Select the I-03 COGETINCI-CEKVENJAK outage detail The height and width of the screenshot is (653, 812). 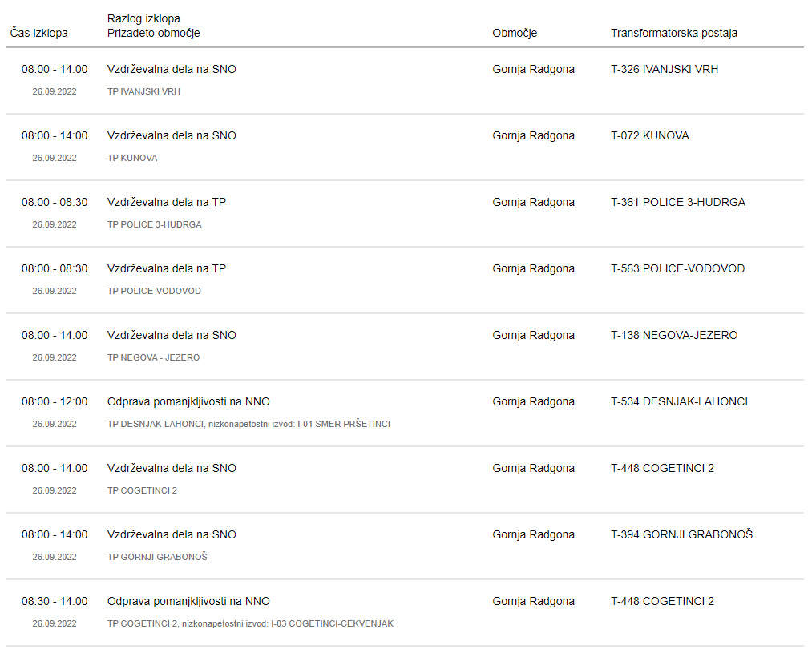(250, 623)
